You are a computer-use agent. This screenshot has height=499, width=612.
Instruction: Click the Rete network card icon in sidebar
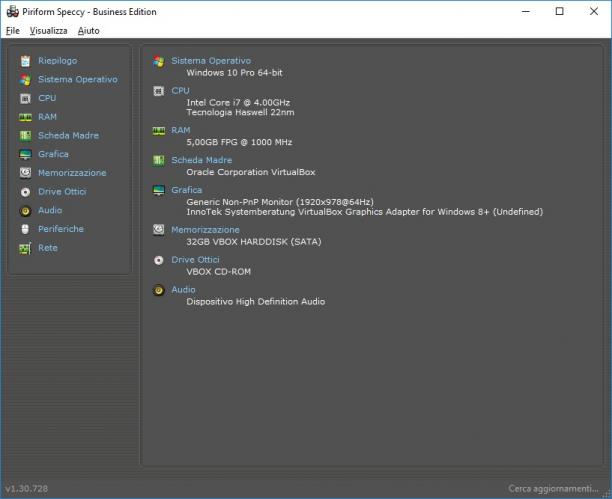(25, 248)
